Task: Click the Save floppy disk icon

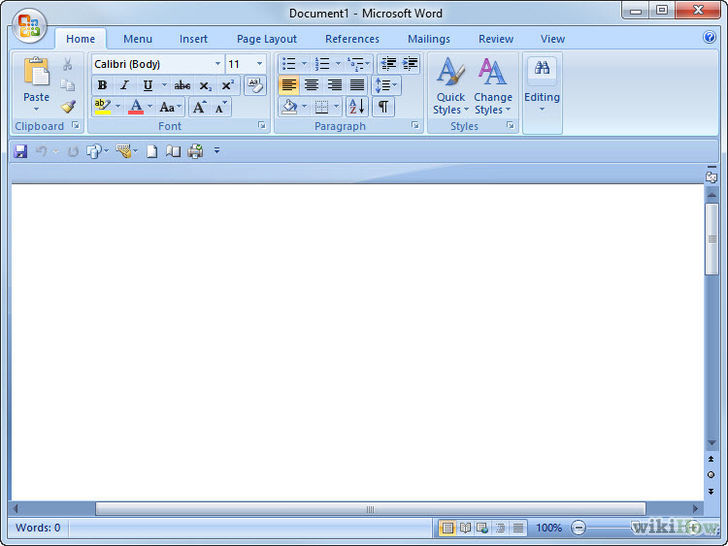Action: [x=20, y=151]
